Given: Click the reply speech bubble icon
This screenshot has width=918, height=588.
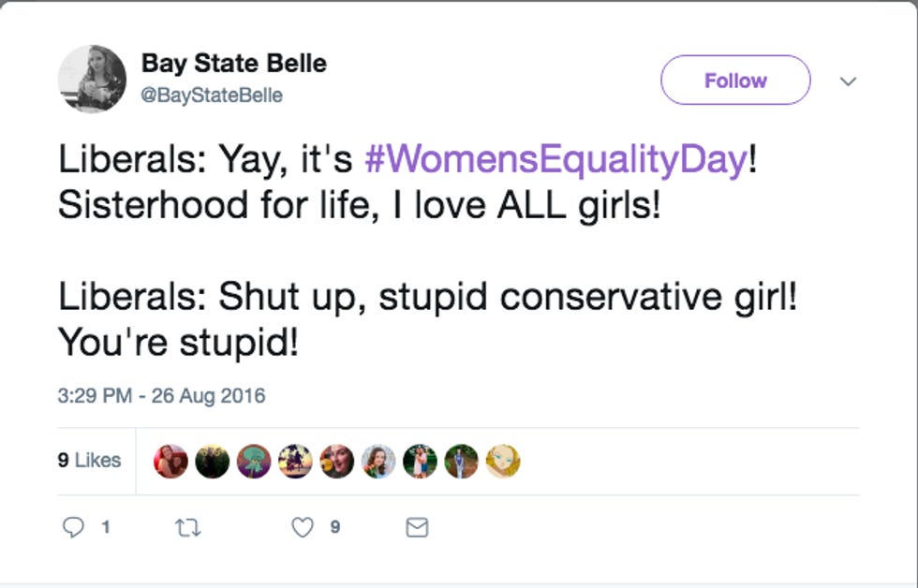Looking at the screenshot, I should point(73,528).
